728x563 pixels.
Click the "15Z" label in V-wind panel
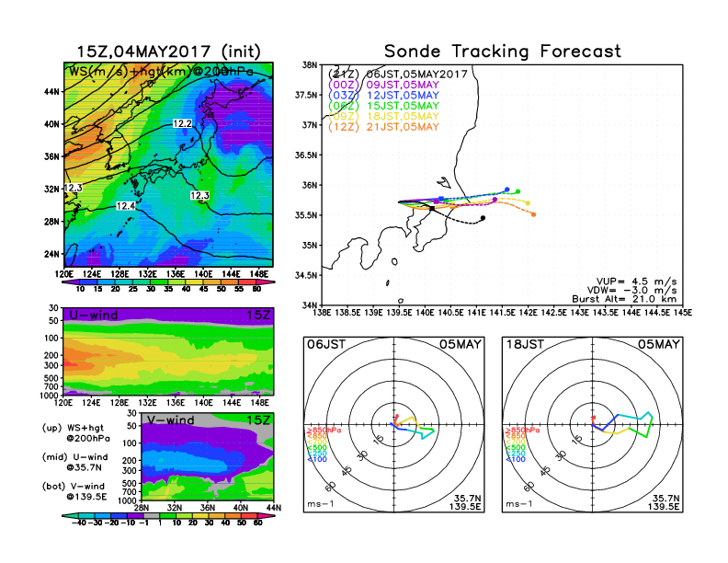point(258,420)
